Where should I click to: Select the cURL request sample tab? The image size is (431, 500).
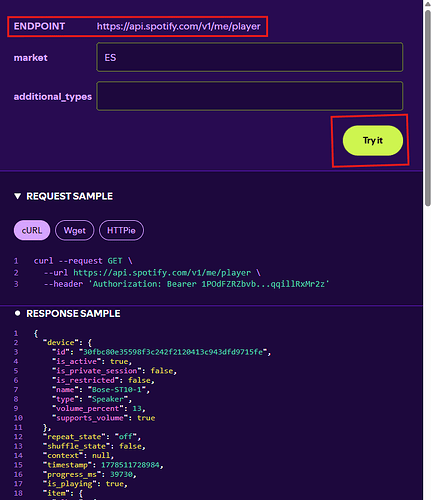(x=32, y=230)
